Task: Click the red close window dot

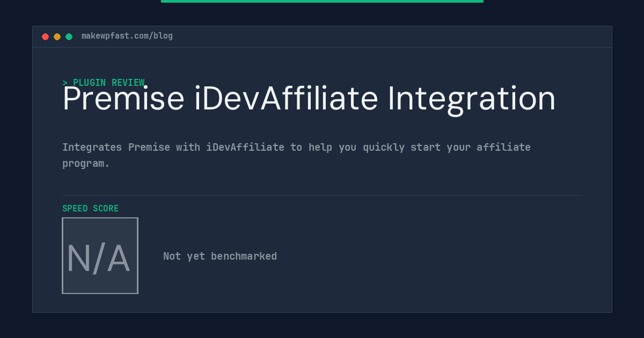Action: pyautogui.click(x=46, y=36)
